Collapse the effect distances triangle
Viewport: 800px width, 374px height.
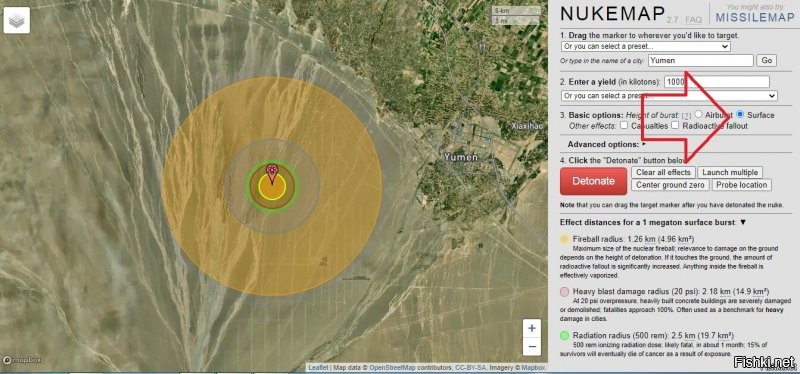pos(743,222)
